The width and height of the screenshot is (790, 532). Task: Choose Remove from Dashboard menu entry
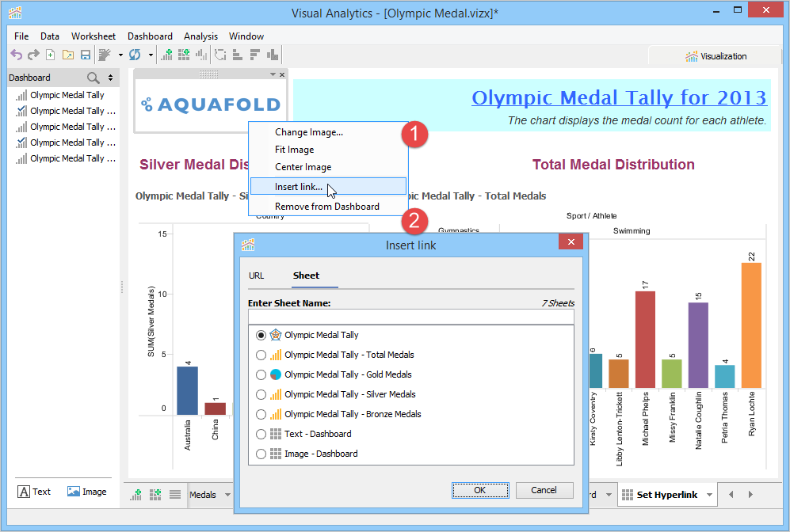(x=329, y=207)
